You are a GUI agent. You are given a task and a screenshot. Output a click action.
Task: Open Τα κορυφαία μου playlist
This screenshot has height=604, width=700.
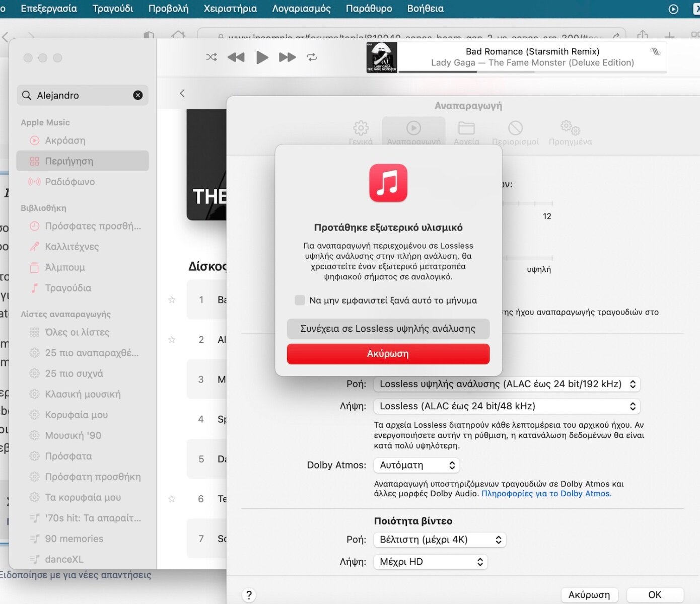tap(83, 497)
